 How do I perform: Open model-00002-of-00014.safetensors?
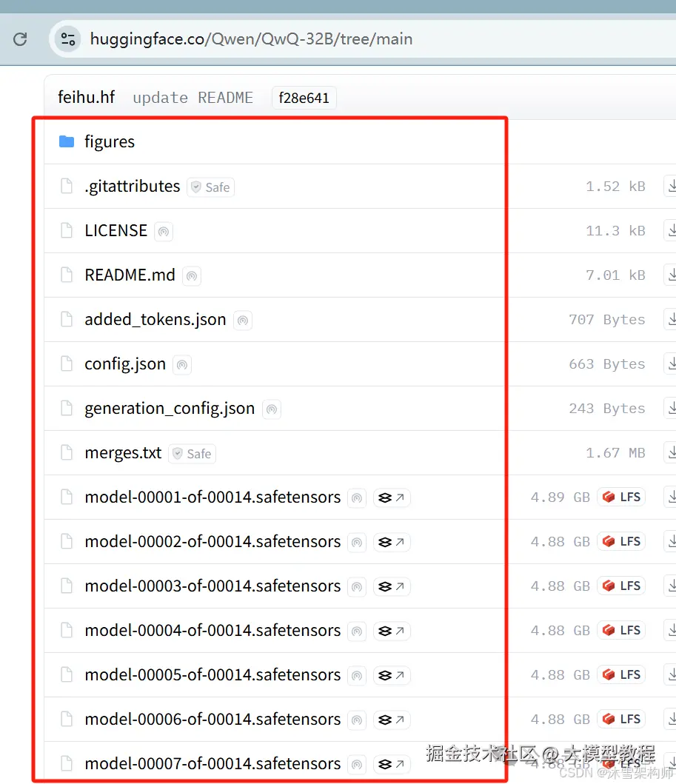(212, 542)
